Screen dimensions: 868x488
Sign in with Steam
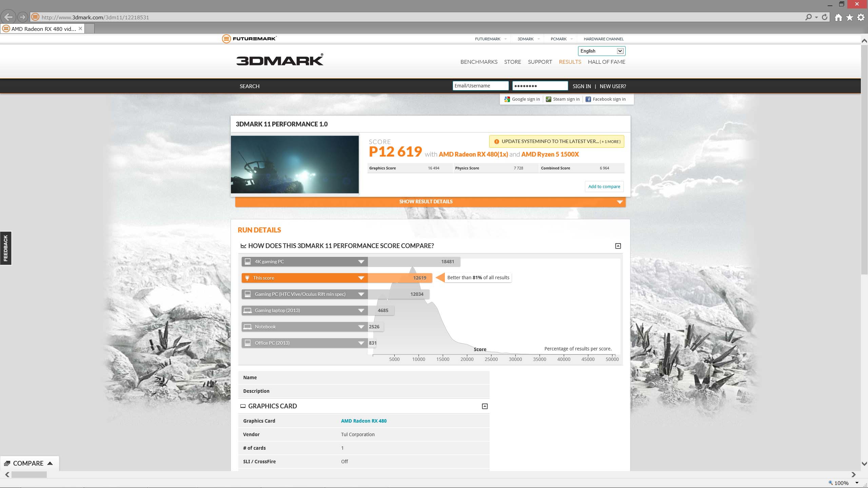[563, 99]
